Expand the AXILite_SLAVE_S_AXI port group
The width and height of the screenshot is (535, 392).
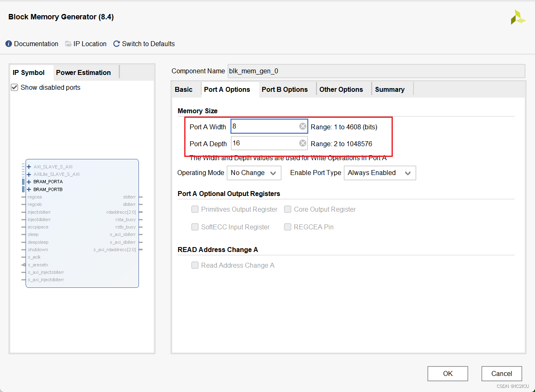[29, 174]
